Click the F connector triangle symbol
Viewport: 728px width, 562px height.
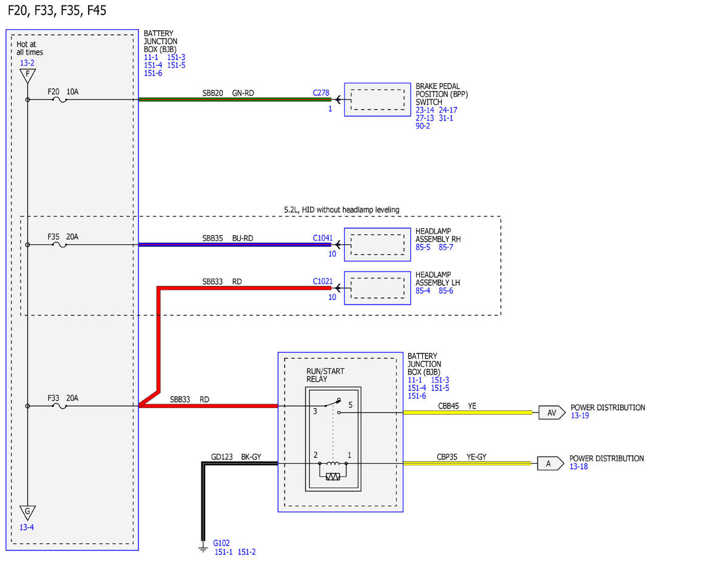coord(27,76)
